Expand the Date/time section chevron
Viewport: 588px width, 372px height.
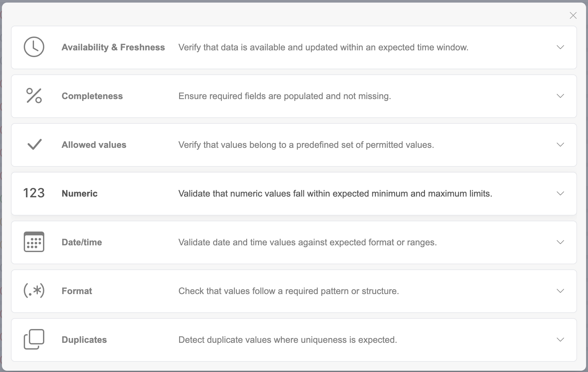pos(560,242)
